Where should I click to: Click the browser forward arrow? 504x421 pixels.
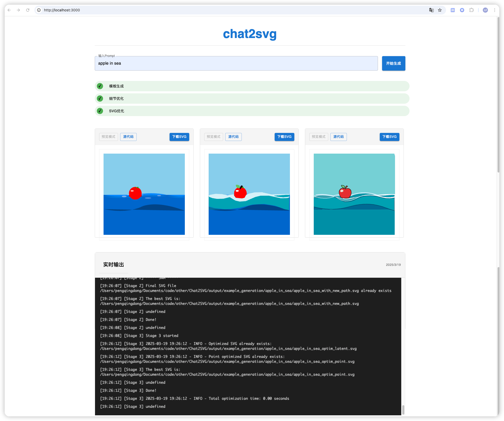(18, 10)
